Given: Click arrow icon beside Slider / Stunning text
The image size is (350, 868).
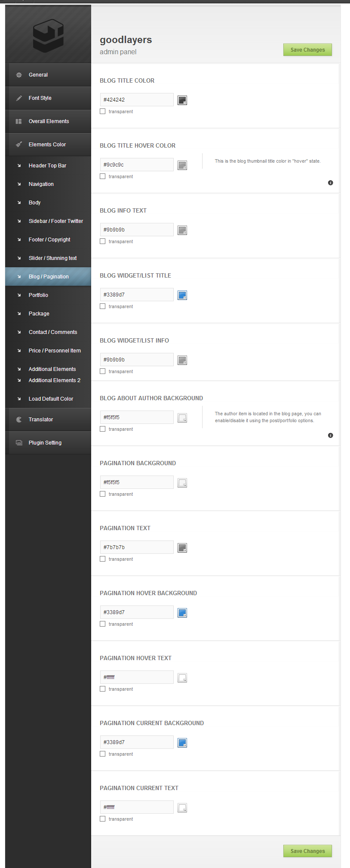Looking at the screenshot, I should click(19, 258).
